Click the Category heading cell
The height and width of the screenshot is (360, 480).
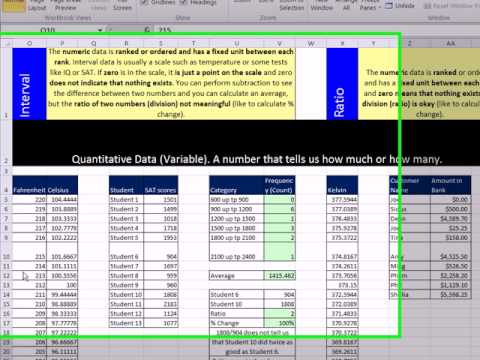(x=236, y=185)
